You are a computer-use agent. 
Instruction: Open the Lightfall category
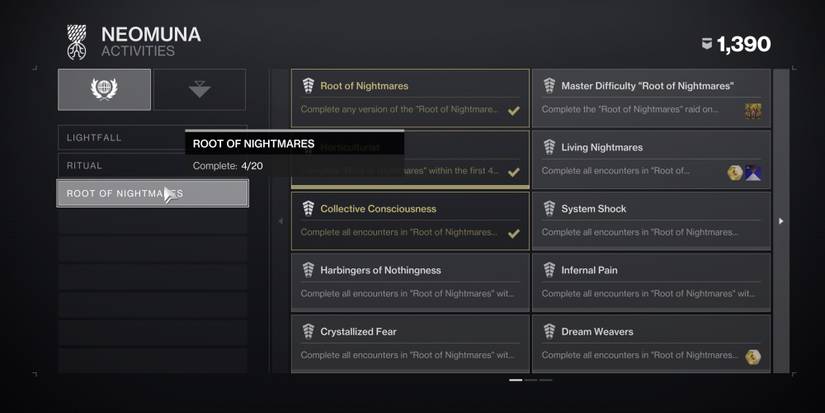tap(120, 138)
